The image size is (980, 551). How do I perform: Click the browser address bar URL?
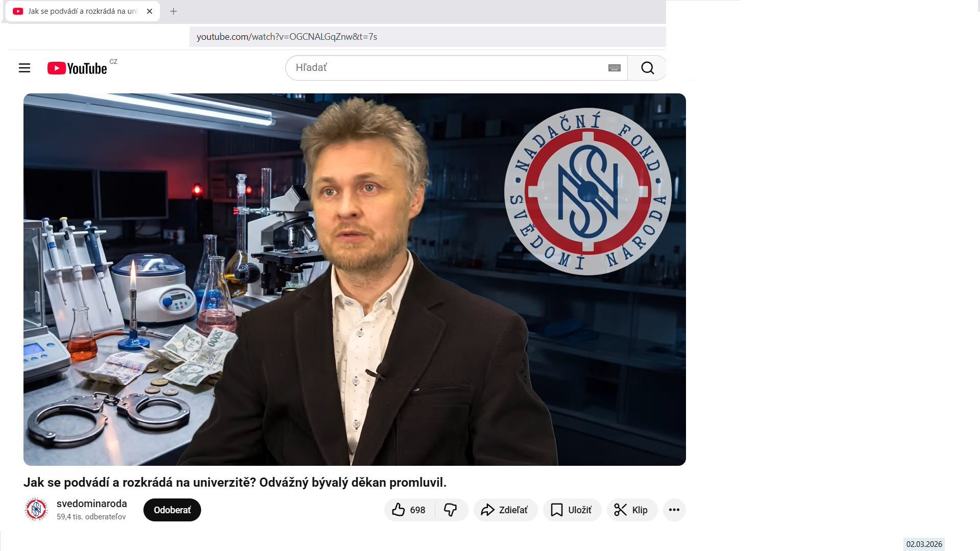pos(287,37)
